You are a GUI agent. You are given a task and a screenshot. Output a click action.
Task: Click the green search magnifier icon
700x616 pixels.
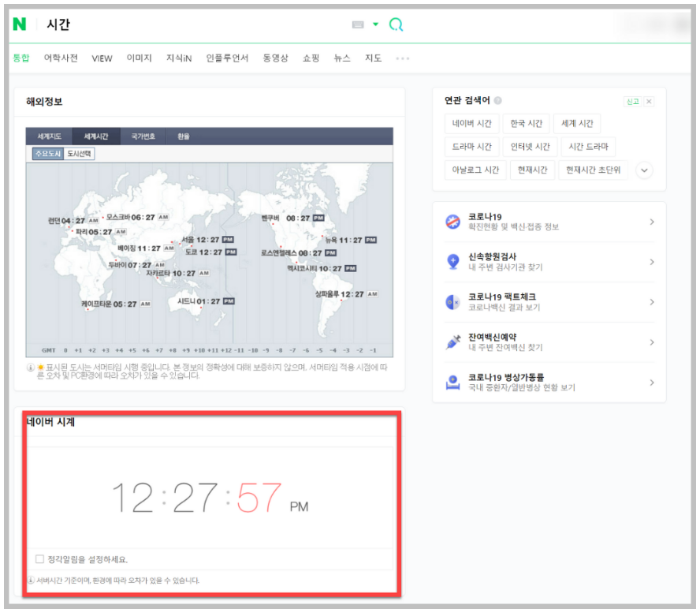pyautogui.click(x=396, y=24)
